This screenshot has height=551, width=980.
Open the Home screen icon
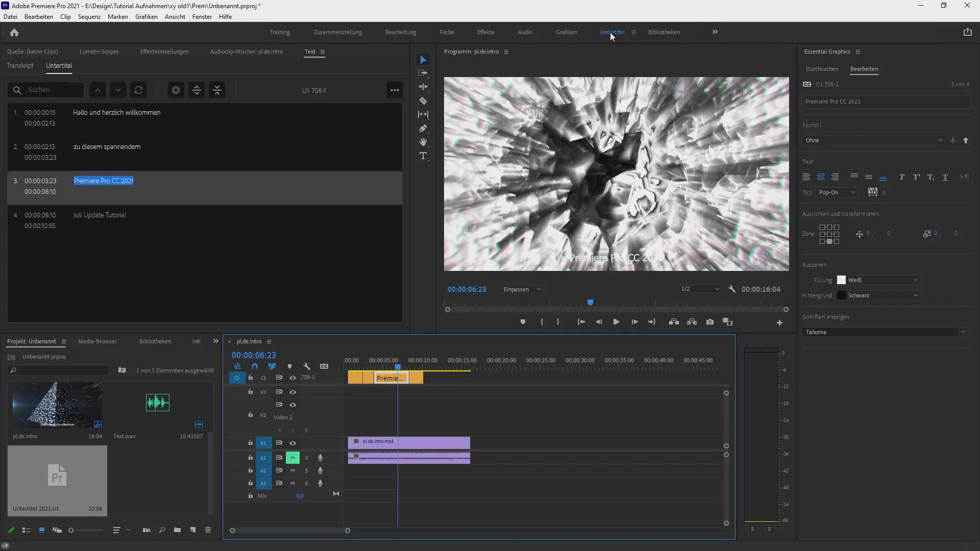click(14, 33)
